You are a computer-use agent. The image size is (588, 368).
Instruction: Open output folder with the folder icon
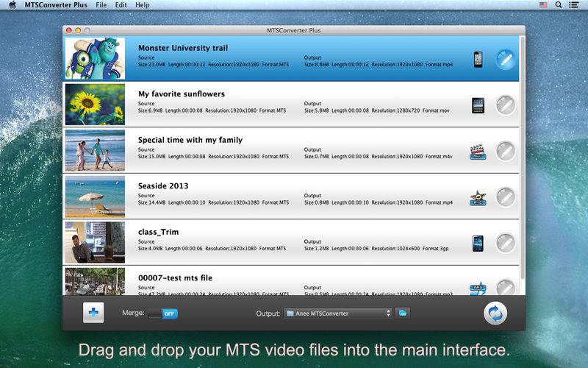click(402, 313)
